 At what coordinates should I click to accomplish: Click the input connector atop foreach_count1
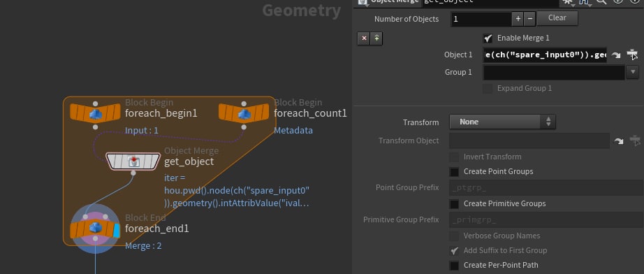click(x=244, y=104)
